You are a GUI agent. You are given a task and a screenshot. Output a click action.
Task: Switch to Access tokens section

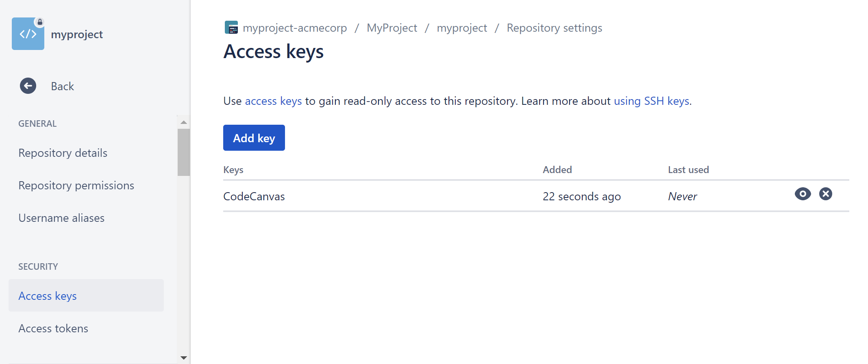tap(53, 328)
